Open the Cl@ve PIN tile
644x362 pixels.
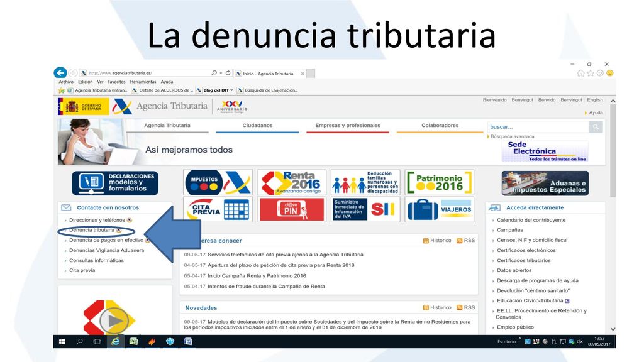(292, 209)
